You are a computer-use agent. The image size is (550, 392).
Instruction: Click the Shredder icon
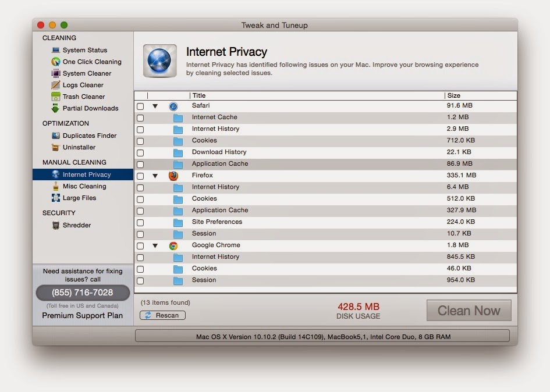pyautogui.click(x=55, y=225)
